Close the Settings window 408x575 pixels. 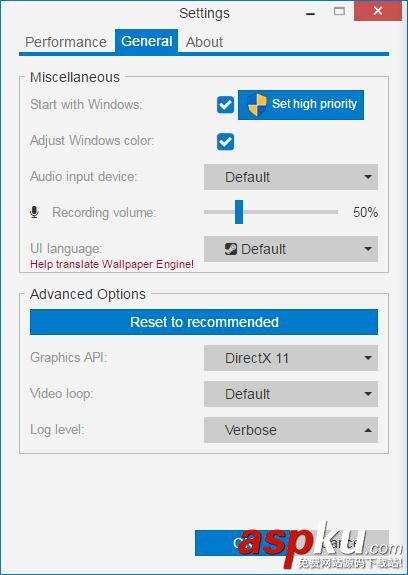[378, 11]
